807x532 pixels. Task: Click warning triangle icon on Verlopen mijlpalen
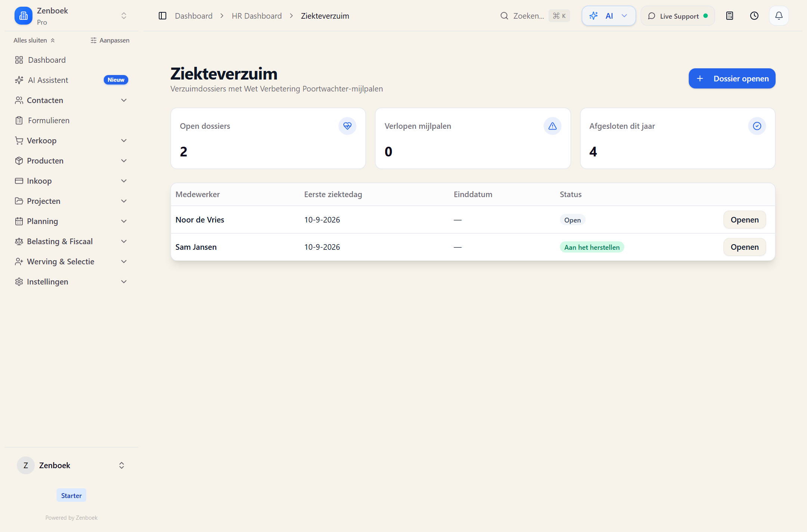coord(553,126)
